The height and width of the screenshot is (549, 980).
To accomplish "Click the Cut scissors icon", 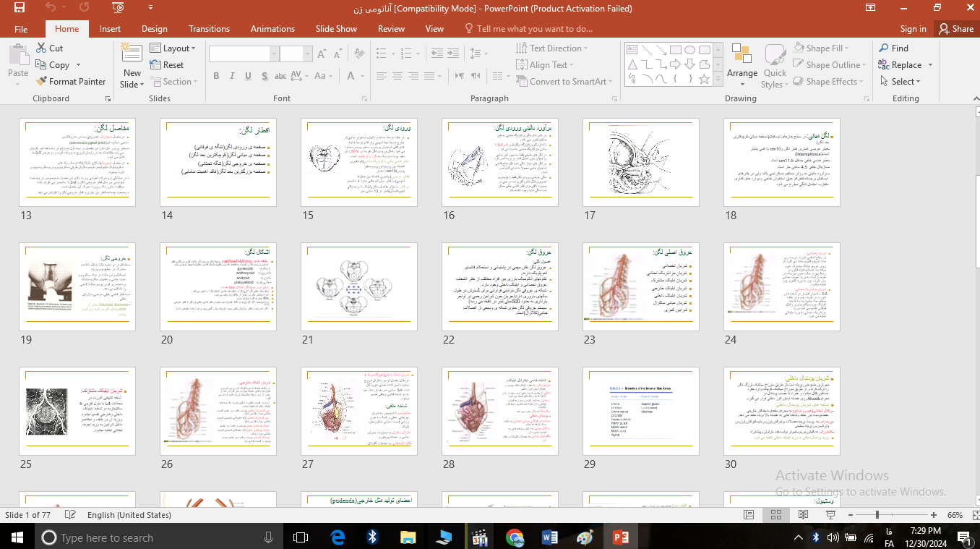I will coord(41,48).
